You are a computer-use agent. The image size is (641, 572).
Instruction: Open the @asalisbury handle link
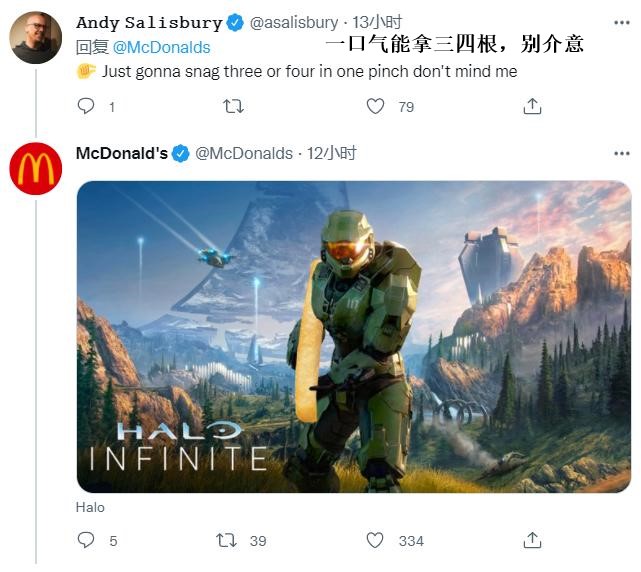[x=292, y=23]
